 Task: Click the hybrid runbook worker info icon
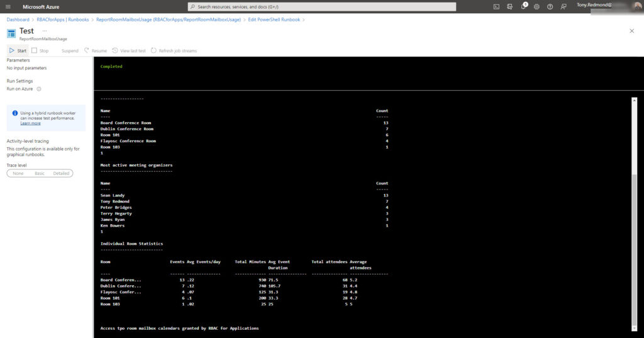15,113
